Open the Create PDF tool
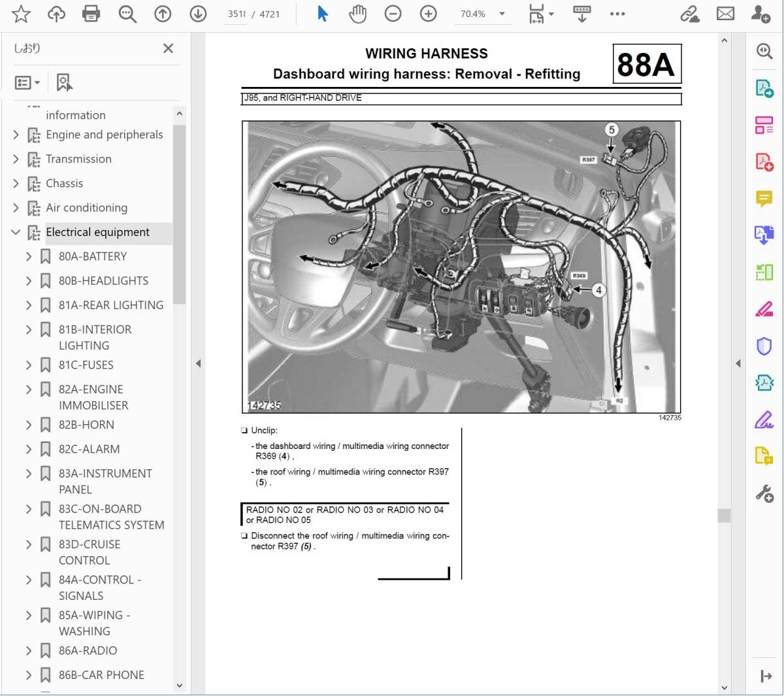The image size is (784, 696). [764, 161]
